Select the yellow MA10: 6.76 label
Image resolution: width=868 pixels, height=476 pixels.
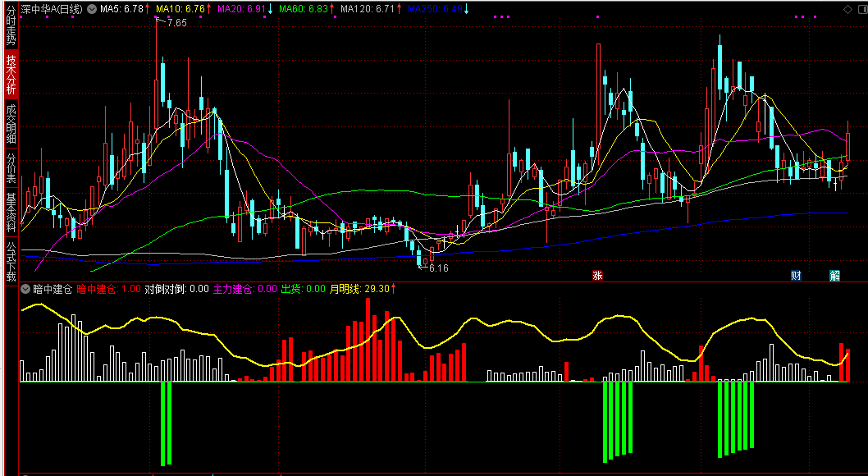(180, 9)
